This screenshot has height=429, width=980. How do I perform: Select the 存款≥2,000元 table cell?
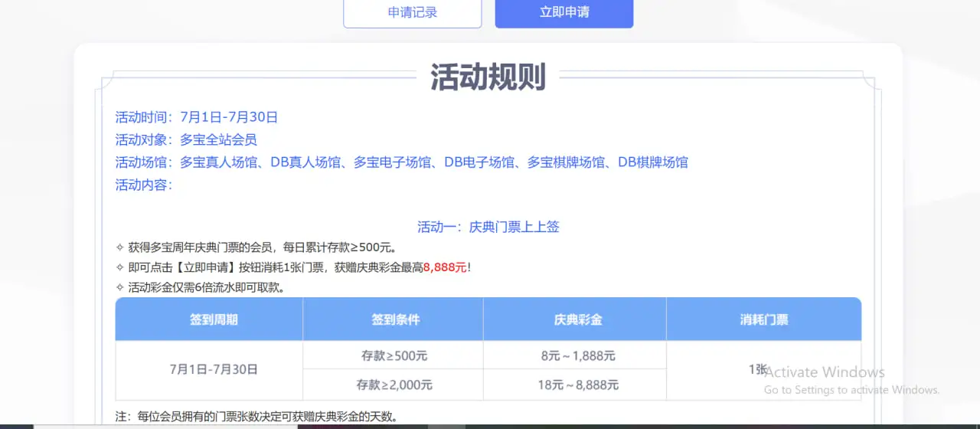pos(394,385)
